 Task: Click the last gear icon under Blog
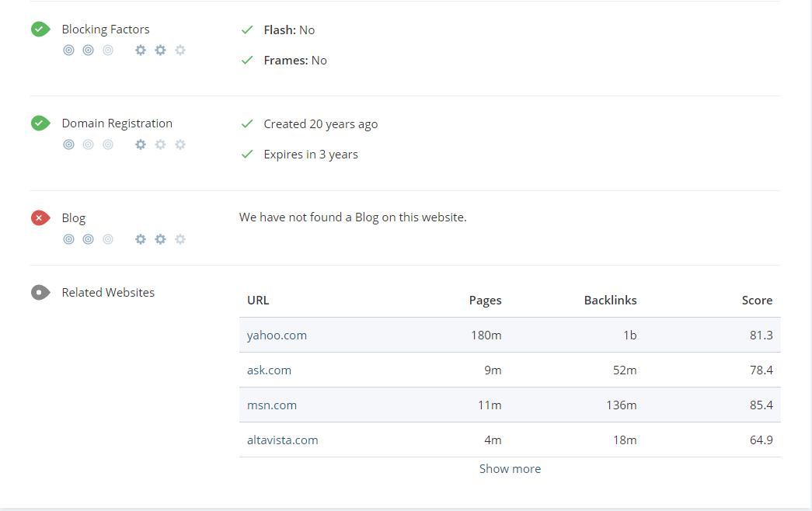pyautogui.click(x=180, y=239)
